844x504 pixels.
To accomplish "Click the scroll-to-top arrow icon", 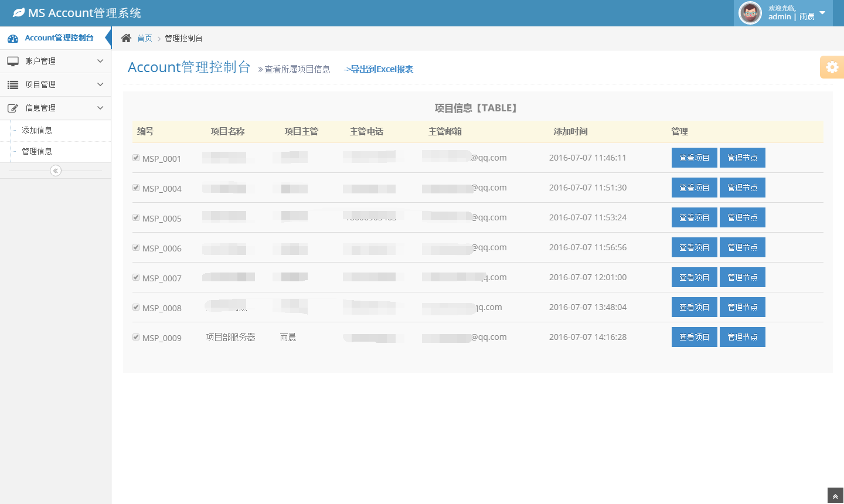I will [x=835, y=496].
